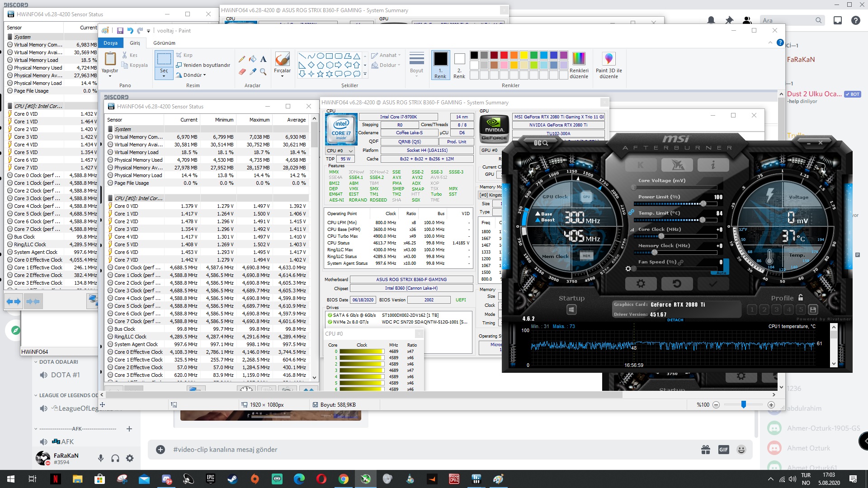Click Paint zoom slider handle
The height and width of the screenshot is (488, 868).
[x=743, y=404]
